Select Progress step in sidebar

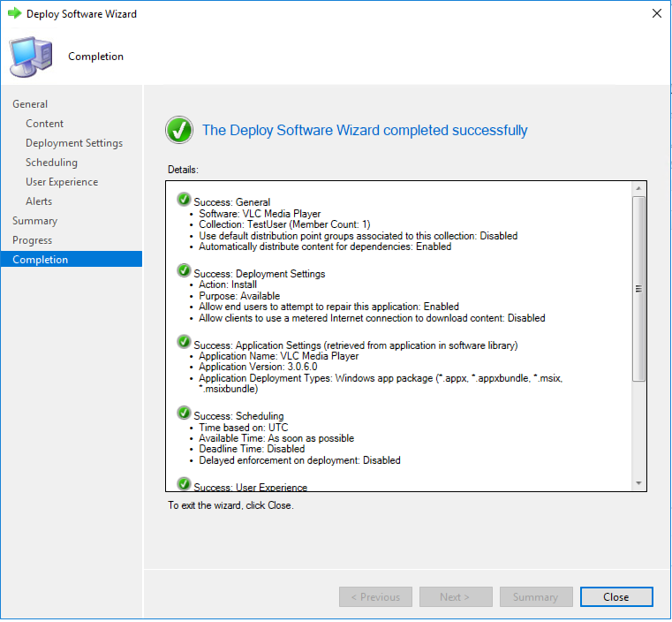click(32, 240)
